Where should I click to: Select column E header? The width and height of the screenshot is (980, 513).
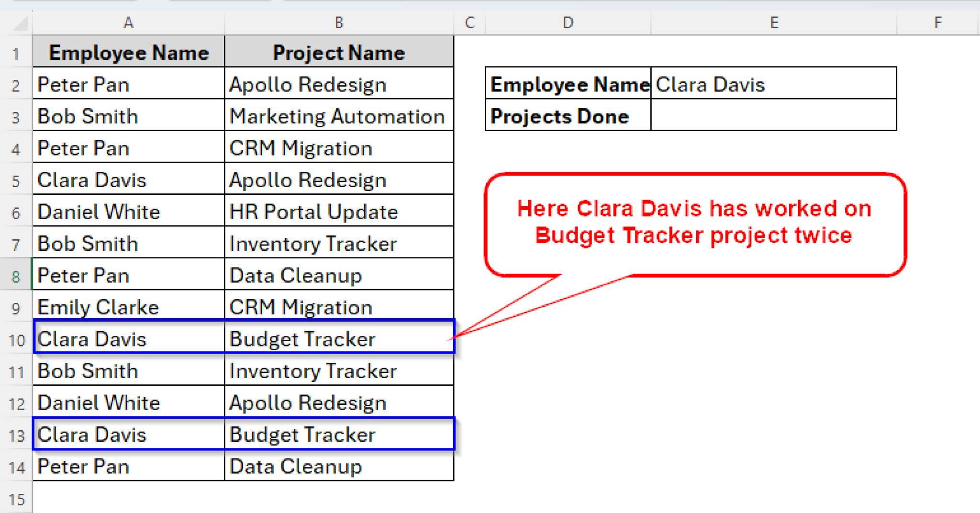click(774, 22)
